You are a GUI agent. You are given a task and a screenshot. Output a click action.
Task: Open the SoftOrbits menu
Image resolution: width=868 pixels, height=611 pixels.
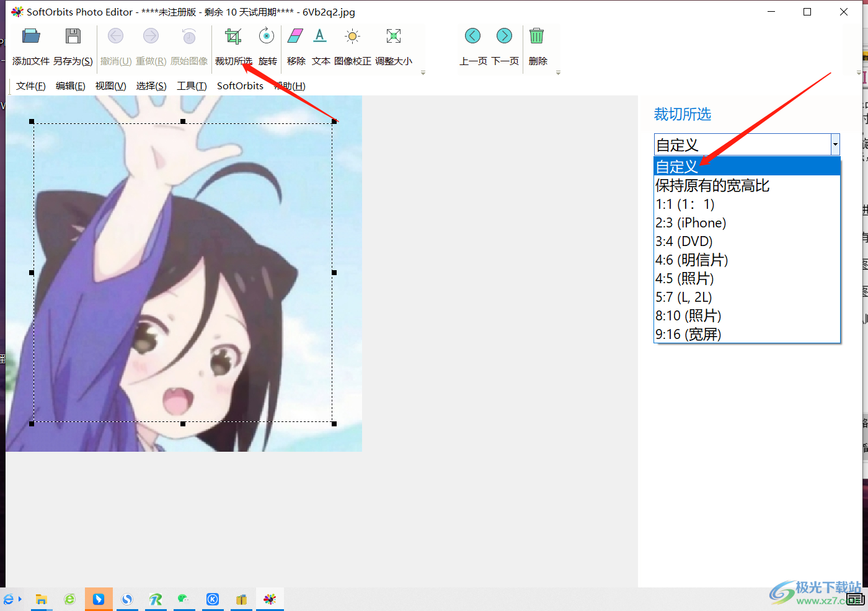[240, 86]
